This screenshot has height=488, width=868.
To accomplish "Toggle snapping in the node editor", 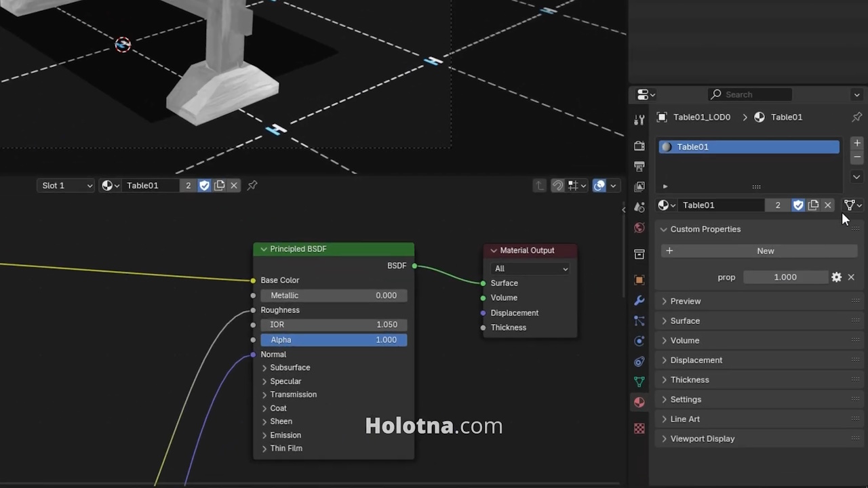I will point(557,185).
